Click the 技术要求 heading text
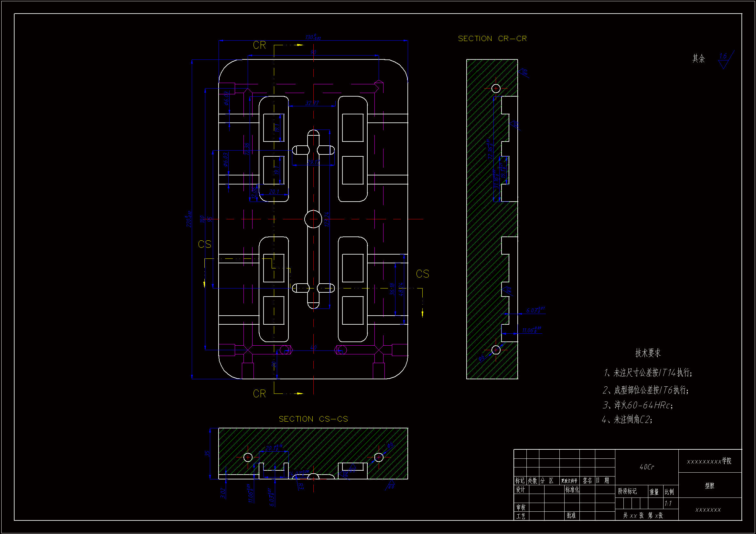The image size is (756, 534). (647, 353)
